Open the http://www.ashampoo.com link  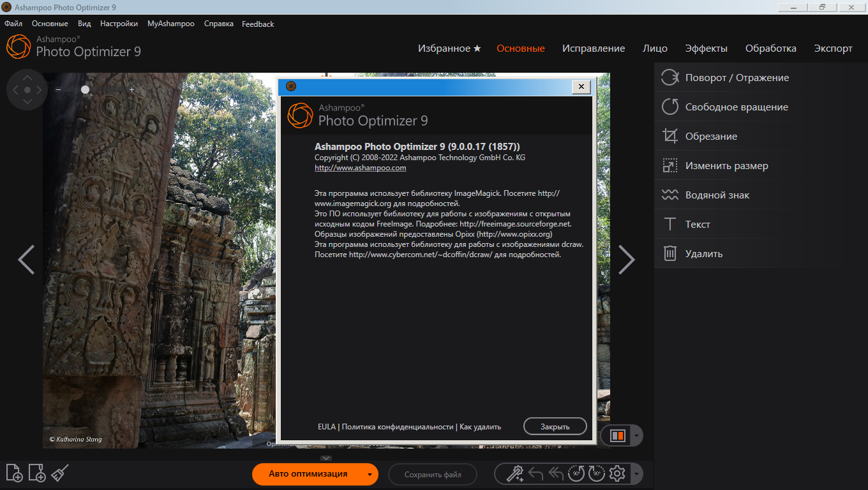[360, 168]
